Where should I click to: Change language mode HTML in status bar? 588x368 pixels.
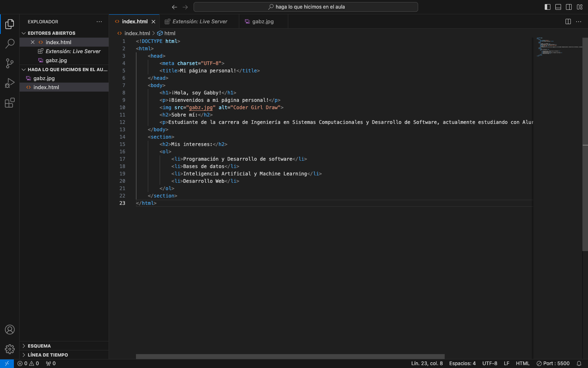[x=523, y=364]
